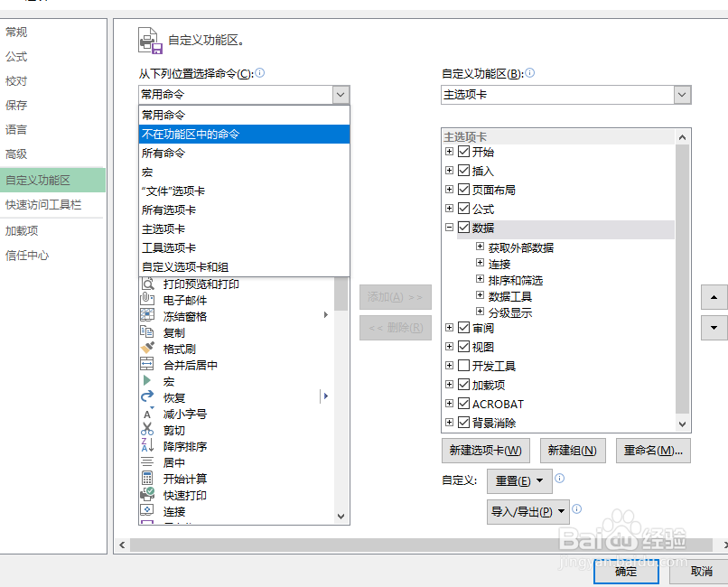728x587 pixels.
Task: Open the 自定义功能区(B) dropdown
Action: click(681, 95)
